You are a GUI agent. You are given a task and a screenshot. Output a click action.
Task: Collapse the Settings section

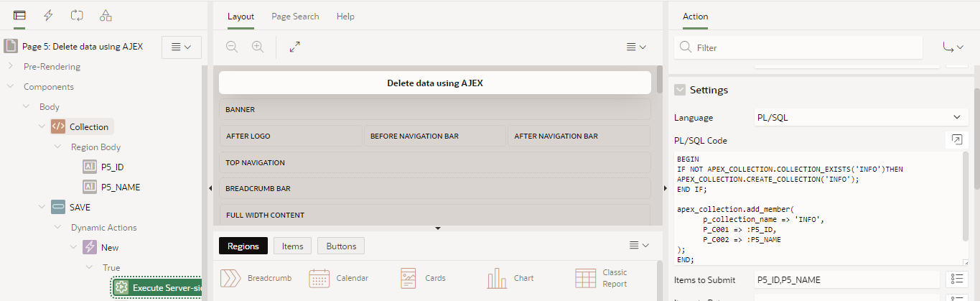(679, 90)
